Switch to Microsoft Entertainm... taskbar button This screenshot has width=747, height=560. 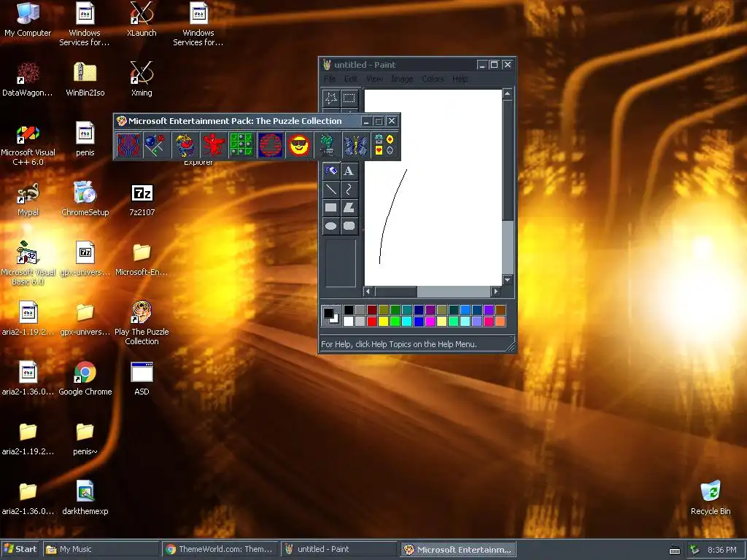(458, 549)
